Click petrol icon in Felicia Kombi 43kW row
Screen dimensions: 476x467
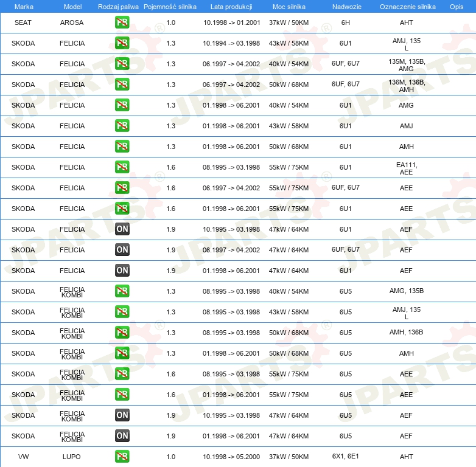(x=122, y=311)
